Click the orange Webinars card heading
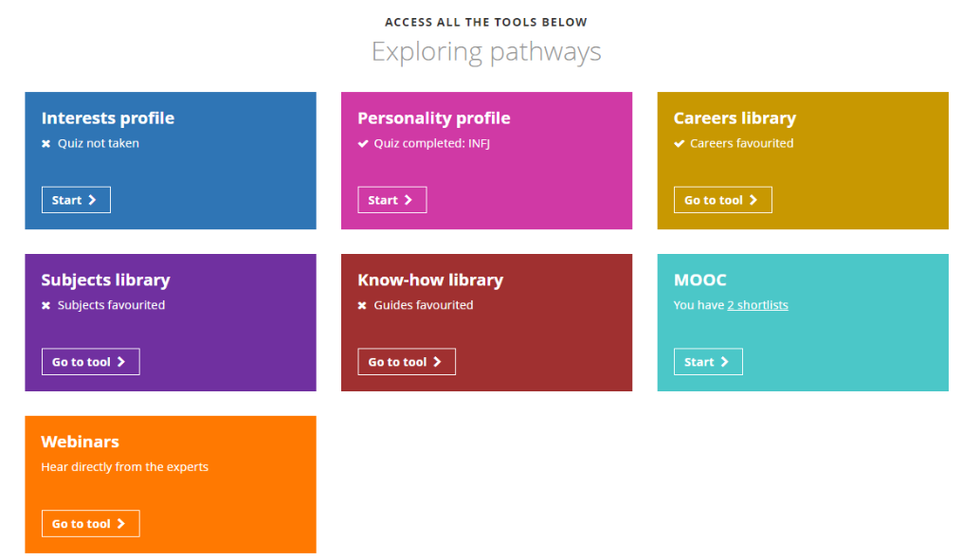 80,442
